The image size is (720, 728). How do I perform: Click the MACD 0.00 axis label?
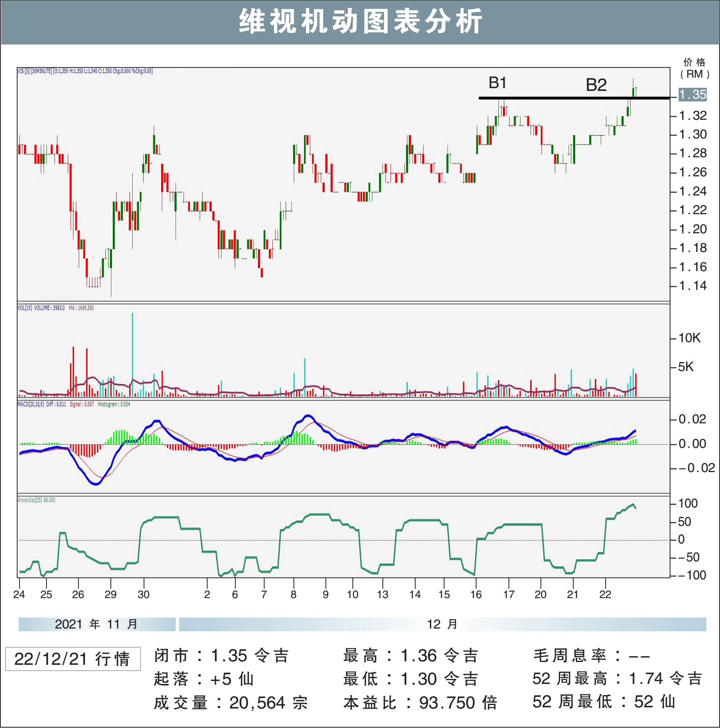point(692,444)
